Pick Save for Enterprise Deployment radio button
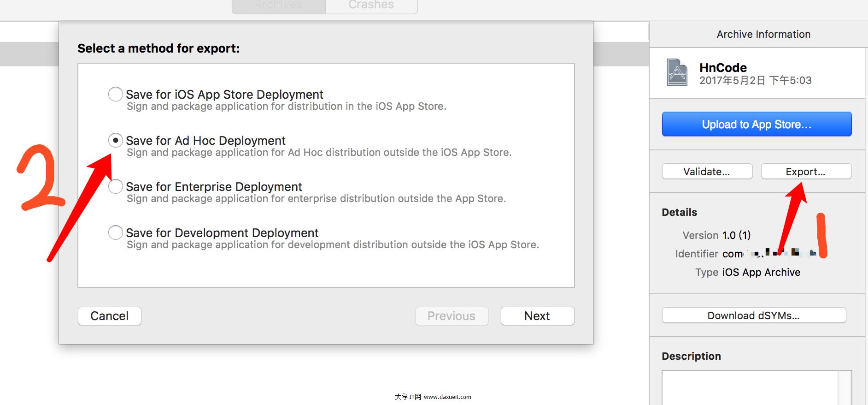 [116, 186]
